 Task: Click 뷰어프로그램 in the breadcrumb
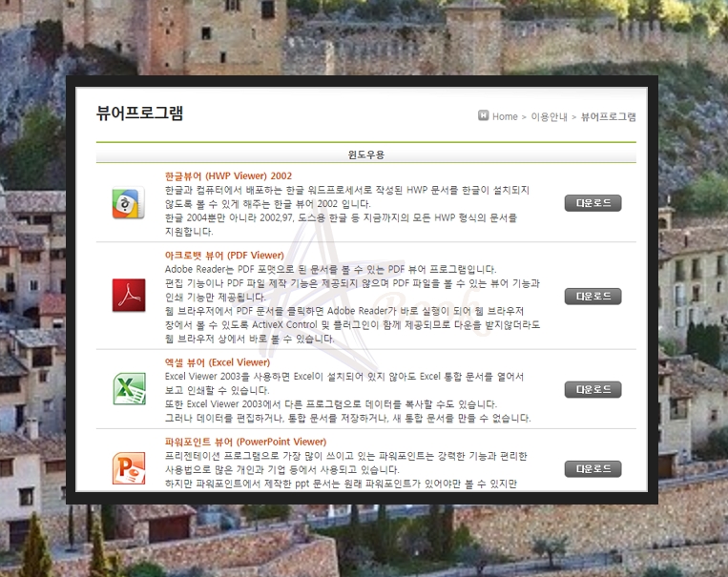tap(608, 116)
